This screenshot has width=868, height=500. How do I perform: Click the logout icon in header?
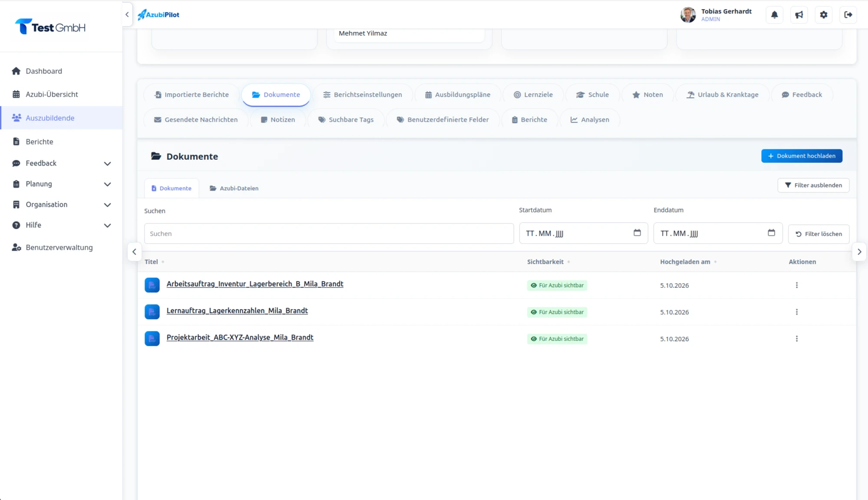coord(848,15)
